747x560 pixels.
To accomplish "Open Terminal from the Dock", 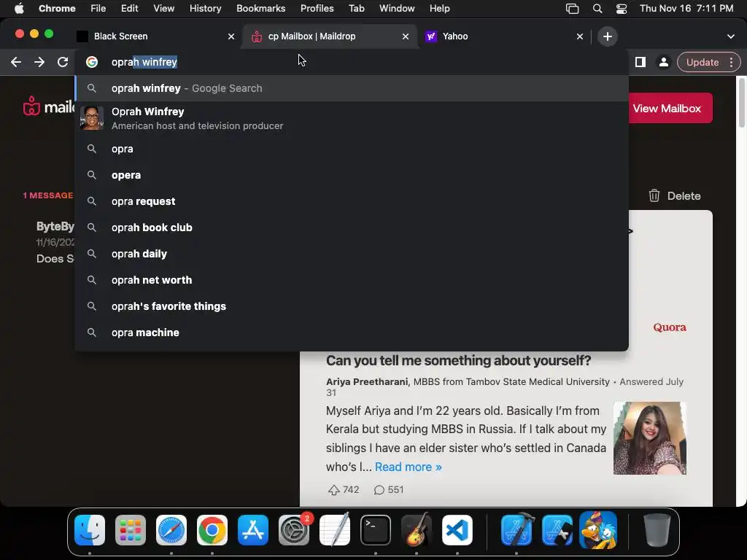I will pyautogui.click(x=376, y=530).
